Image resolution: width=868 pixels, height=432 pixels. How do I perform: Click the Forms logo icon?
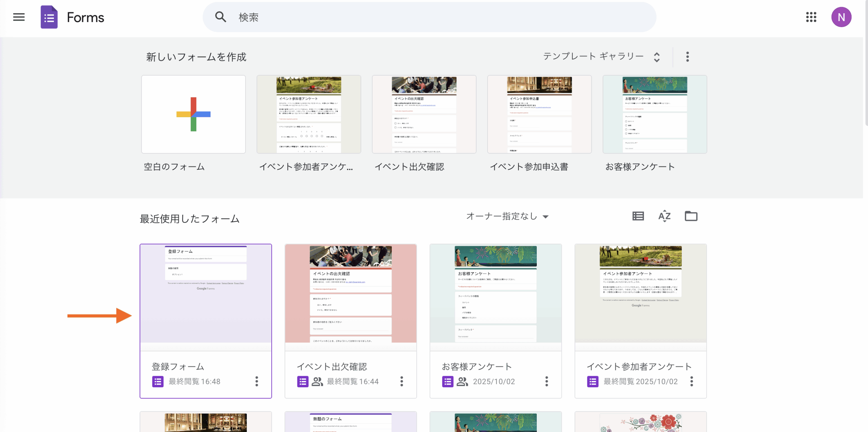click(49, 17)
